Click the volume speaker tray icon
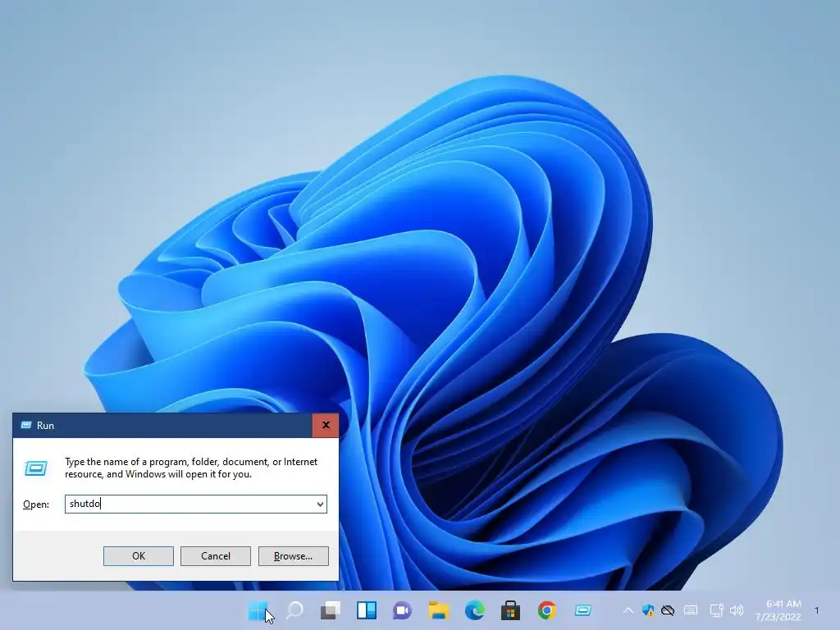Screen dimensions: 840x630 point(737,610)
